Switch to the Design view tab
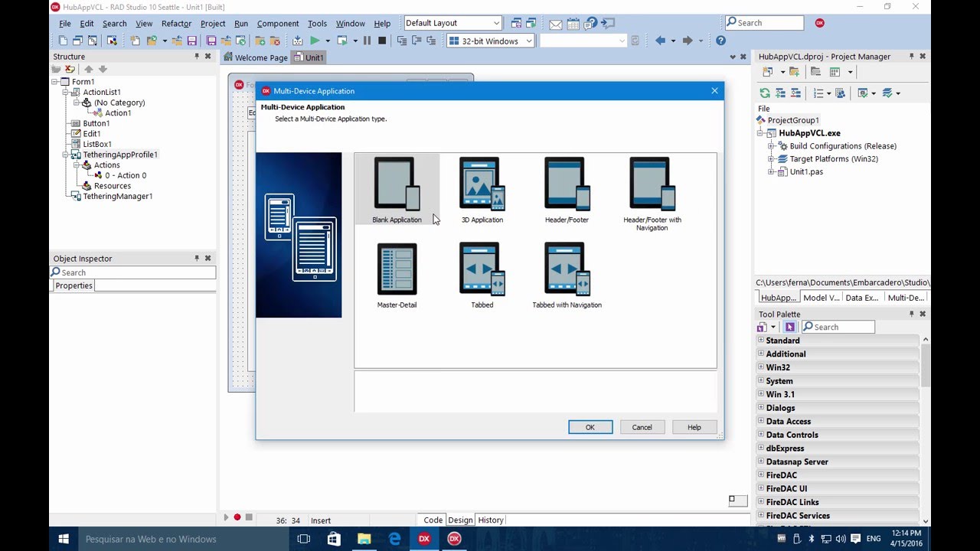The image size is (980, 551). click(x=460, y=520)
